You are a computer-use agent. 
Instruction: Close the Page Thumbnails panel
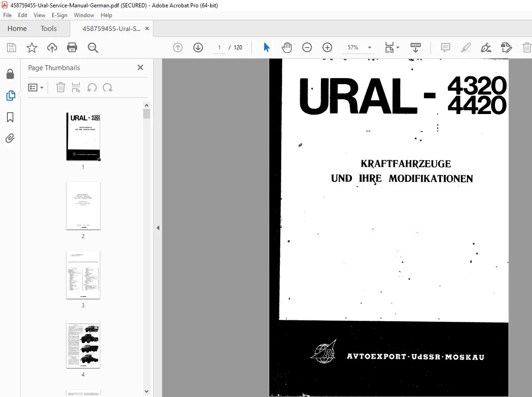(140, 67)
